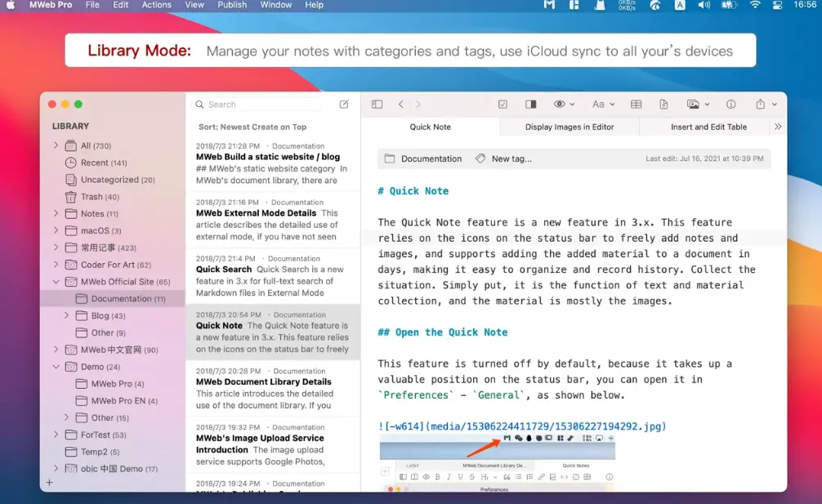Click the battery menu bar icon
This screenshot has width=822, height=504.
pyautogui.click(x=729, y=5)
